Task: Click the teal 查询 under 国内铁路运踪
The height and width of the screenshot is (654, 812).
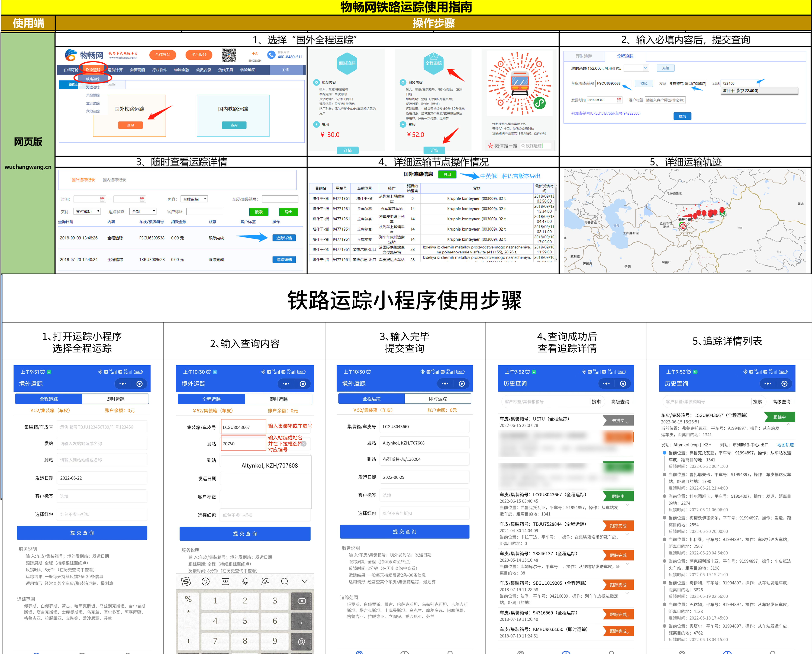Action: point(234,125)
